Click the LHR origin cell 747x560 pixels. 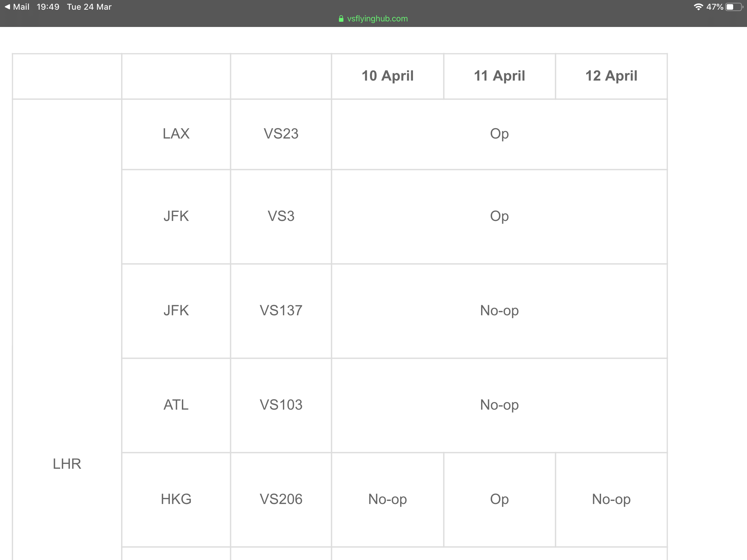67,464
